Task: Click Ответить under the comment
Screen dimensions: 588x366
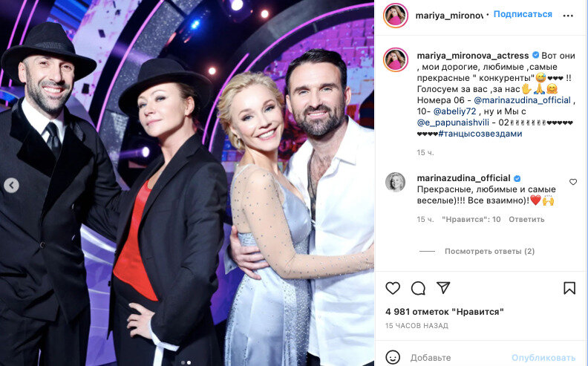Action: point(526,219)
